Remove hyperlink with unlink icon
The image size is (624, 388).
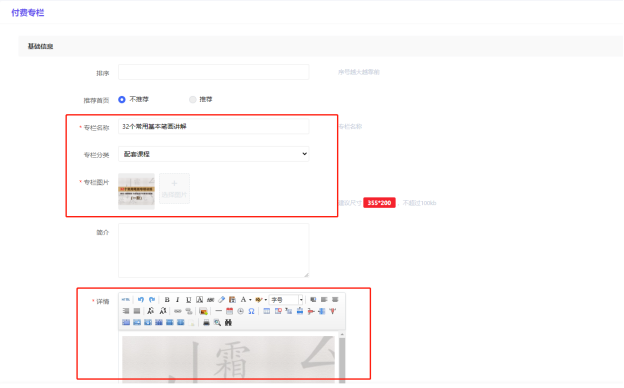click(189, 311)
